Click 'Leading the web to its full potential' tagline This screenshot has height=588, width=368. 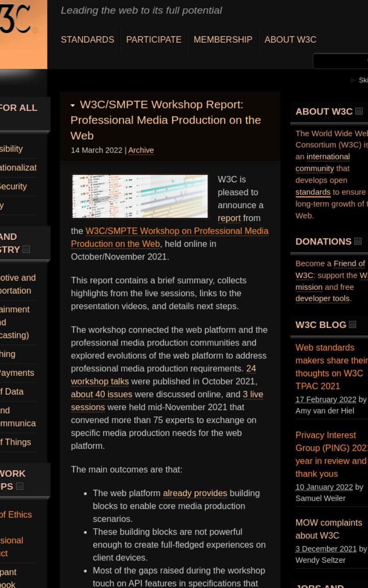click(141, 10)
